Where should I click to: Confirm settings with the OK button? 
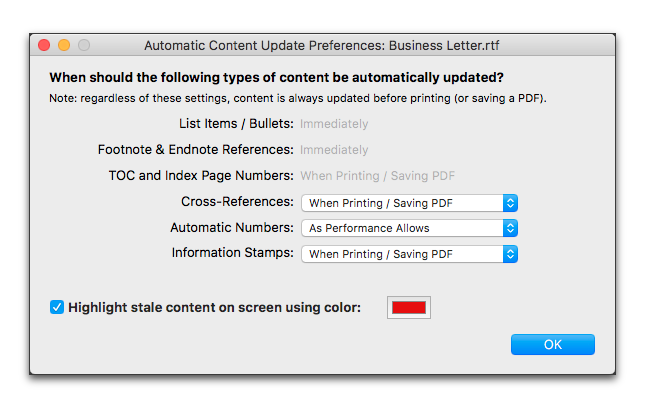coord(552,344)
